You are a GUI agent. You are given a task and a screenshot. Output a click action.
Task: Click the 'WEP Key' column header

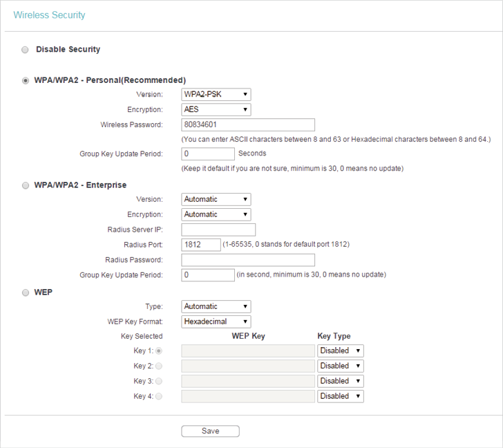point(248,336)
